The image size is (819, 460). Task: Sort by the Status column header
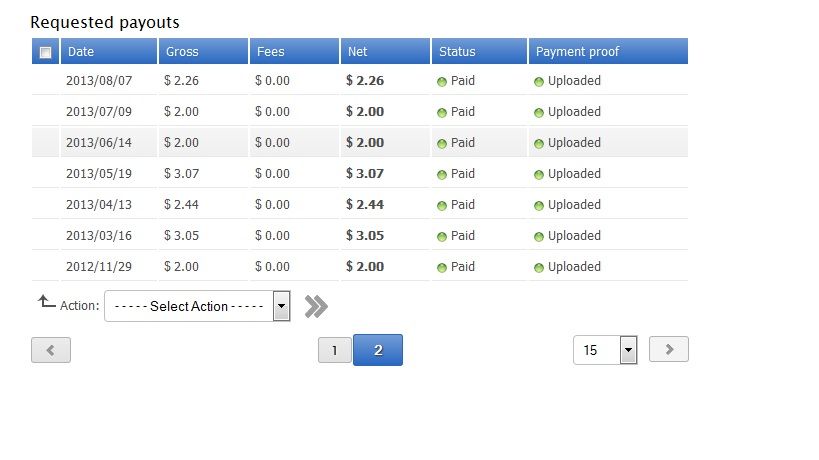pos(479,51)
